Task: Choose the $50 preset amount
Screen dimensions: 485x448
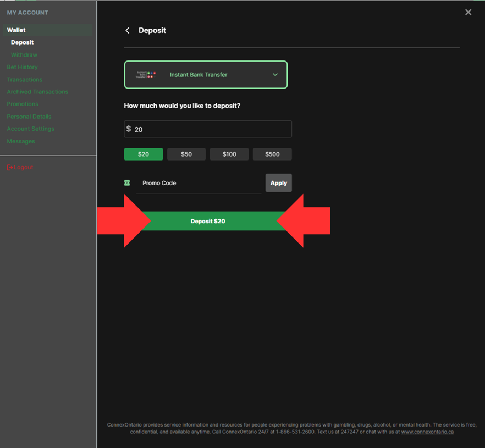Action: 186,154
